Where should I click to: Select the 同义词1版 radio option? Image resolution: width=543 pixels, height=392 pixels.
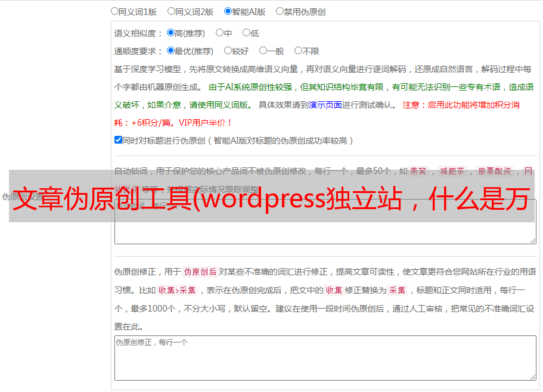coord(115,11)
